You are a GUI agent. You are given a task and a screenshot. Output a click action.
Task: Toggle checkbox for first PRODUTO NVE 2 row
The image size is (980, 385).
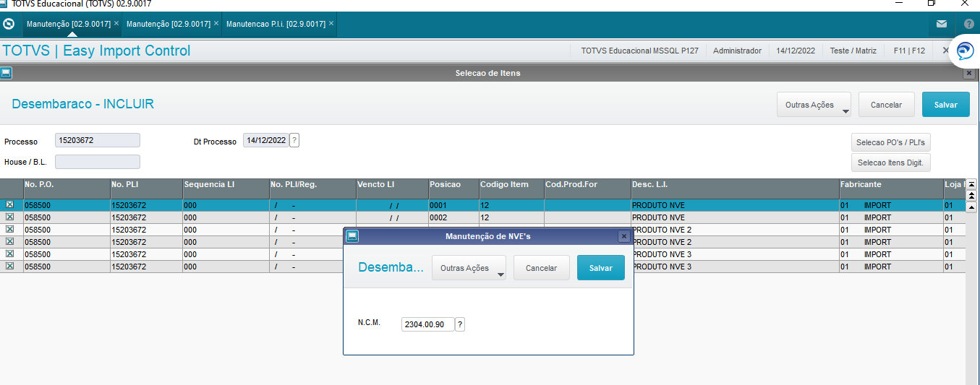tap(9, 230)
